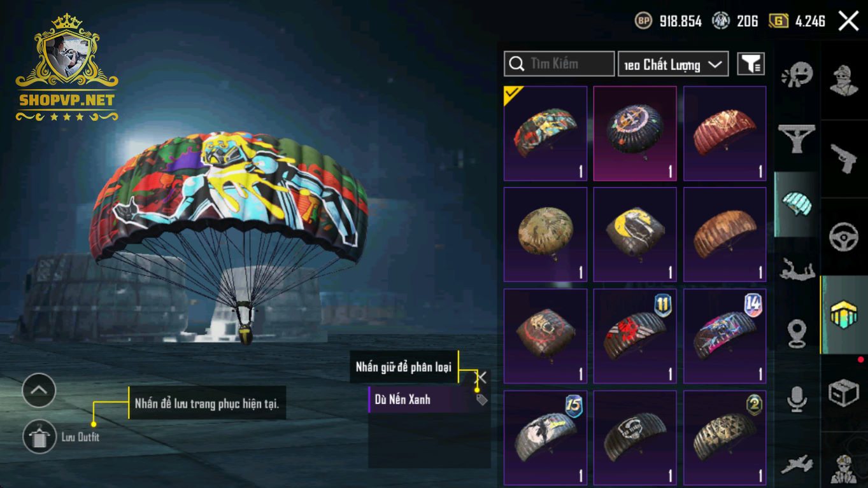
Task: Open the steering wheel vehicle category
Action: pyautogui.click(x=844, y=237)
